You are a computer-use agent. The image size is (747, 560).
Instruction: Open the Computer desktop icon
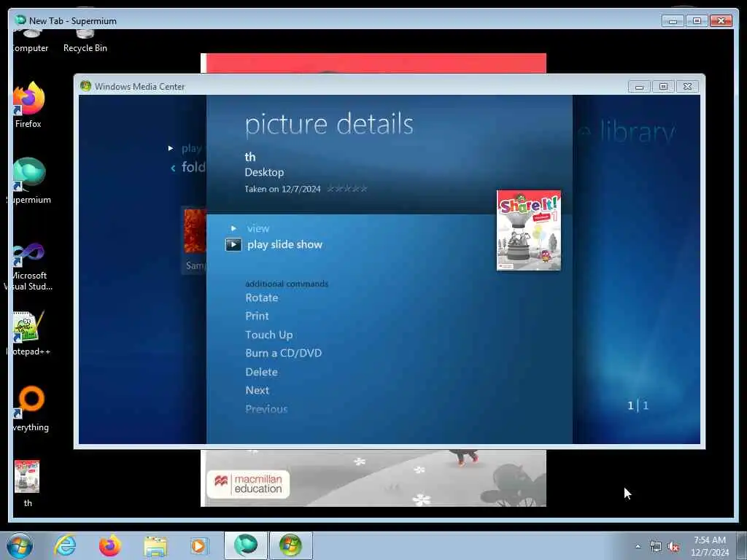click(x=29, y=42)
